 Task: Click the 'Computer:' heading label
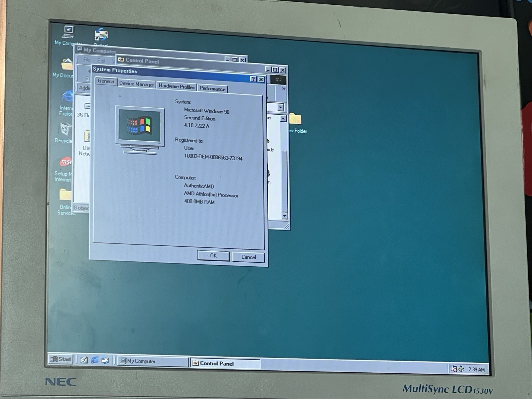[x=185, y=178]
